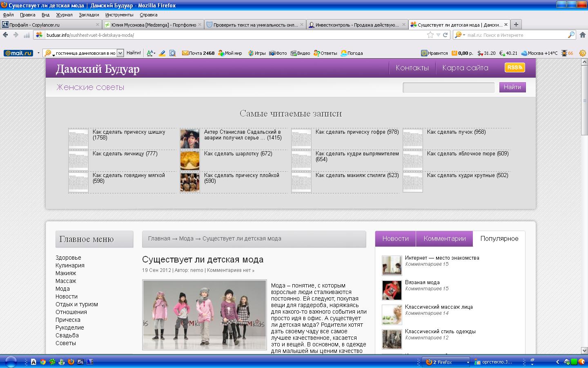This screenshot has width=588, height=368.
Task: Expand the @mail.ru logo dropdown arrow
Action: click(x=38, y=53)
